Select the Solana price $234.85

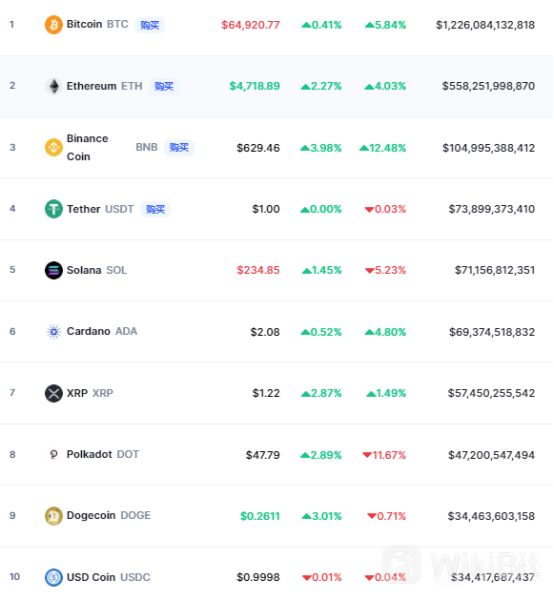(x=258, y=270)
